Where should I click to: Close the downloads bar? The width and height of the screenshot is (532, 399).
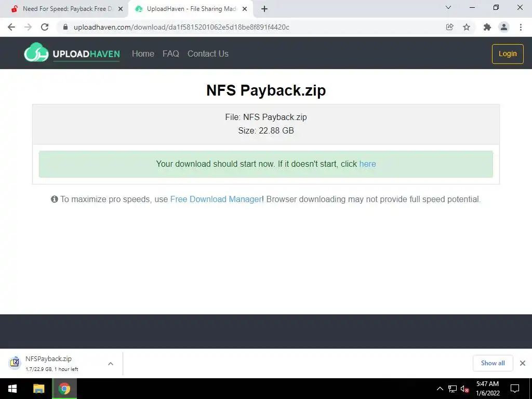coord(523,363)
